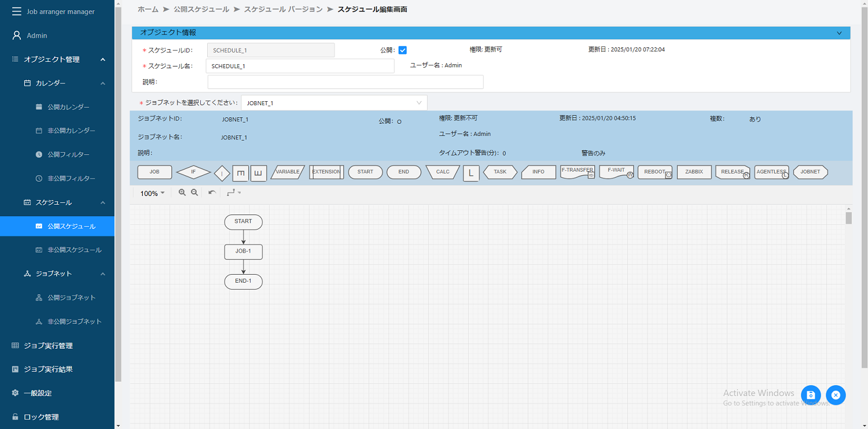Collapse the オブジェクト情報 panel
Screen dimensions: 868x429
coord(839,33)
